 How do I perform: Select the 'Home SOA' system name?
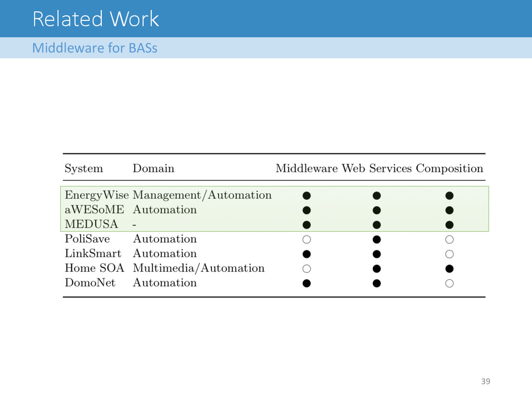pyautogui.click(x=95, y=268)
